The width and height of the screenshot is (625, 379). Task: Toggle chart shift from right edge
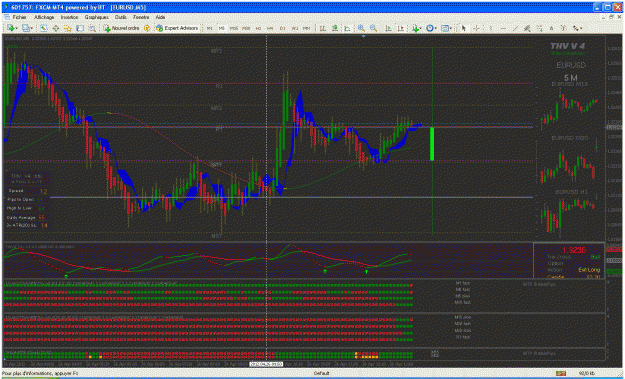pyautogui.click(x=401, y=28)
